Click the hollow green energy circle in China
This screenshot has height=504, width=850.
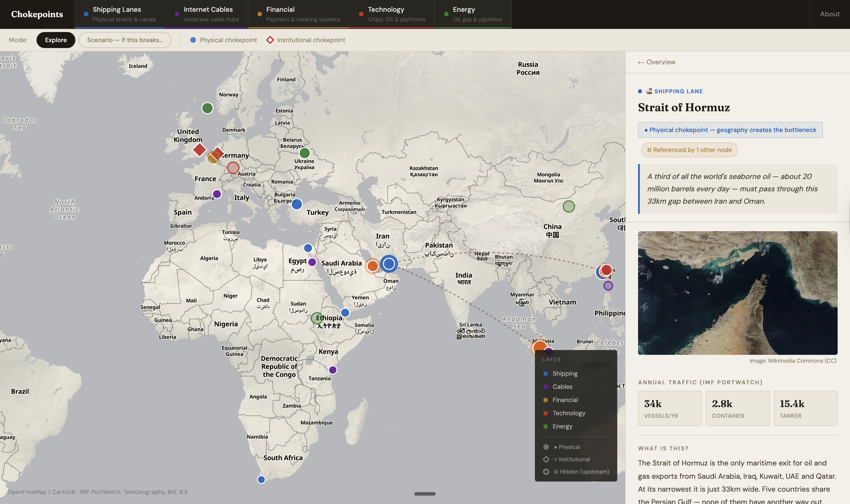pyautogui.click(x=568, y=206)
